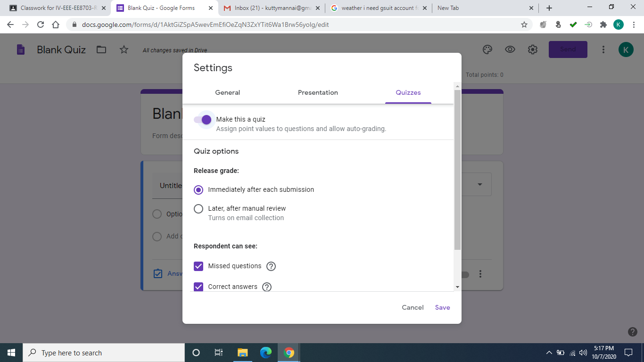Open Cortana from the taskbar

pyautogui.click(x=196, y=353)
